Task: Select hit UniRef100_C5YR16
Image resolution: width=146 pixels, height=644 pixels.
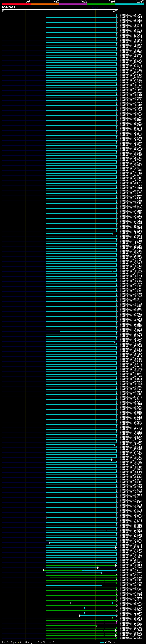Action: point(131,88)
